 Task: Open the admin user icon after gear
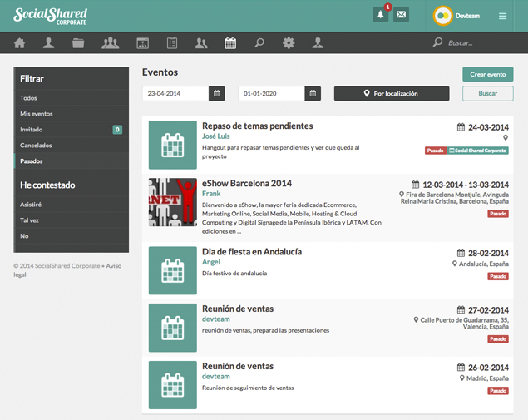click(x=318, y=43)
